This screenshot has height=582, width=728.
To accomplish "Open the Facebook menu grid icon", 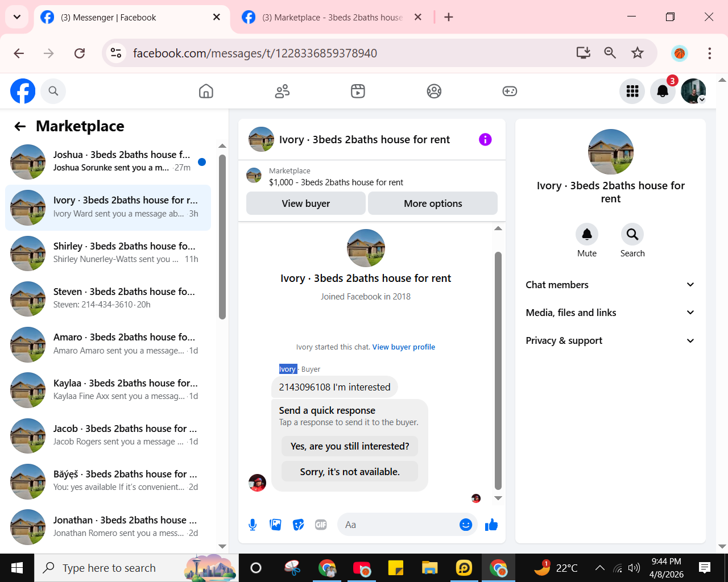I will [x=632, y=91].
